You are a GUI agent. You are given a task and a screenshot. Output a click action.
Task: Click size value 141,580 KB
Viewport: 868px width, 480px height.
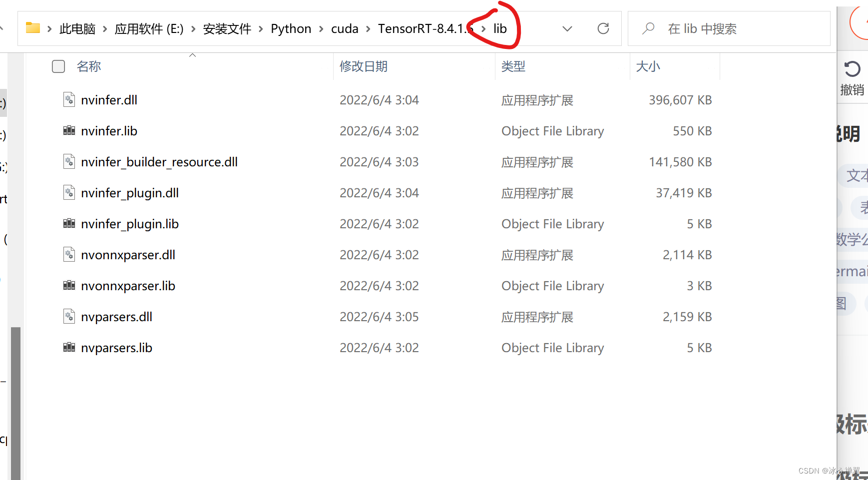click(x=680, y=162)
